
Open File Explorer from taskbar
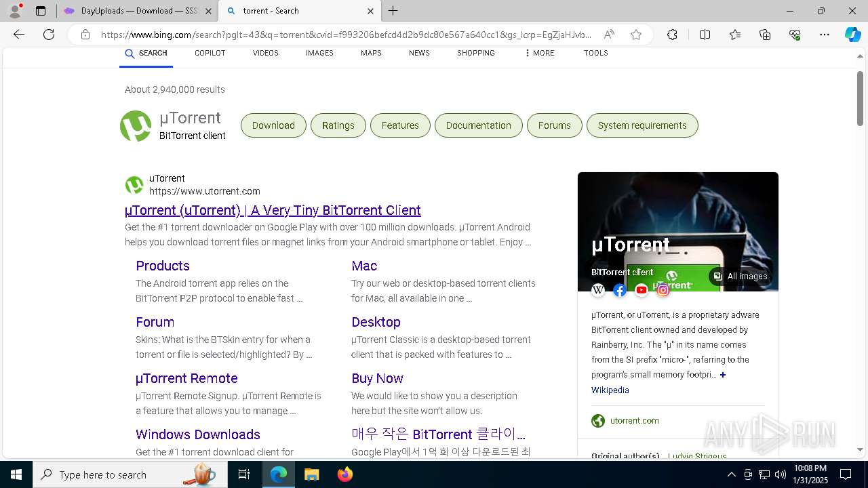(311, 474)
